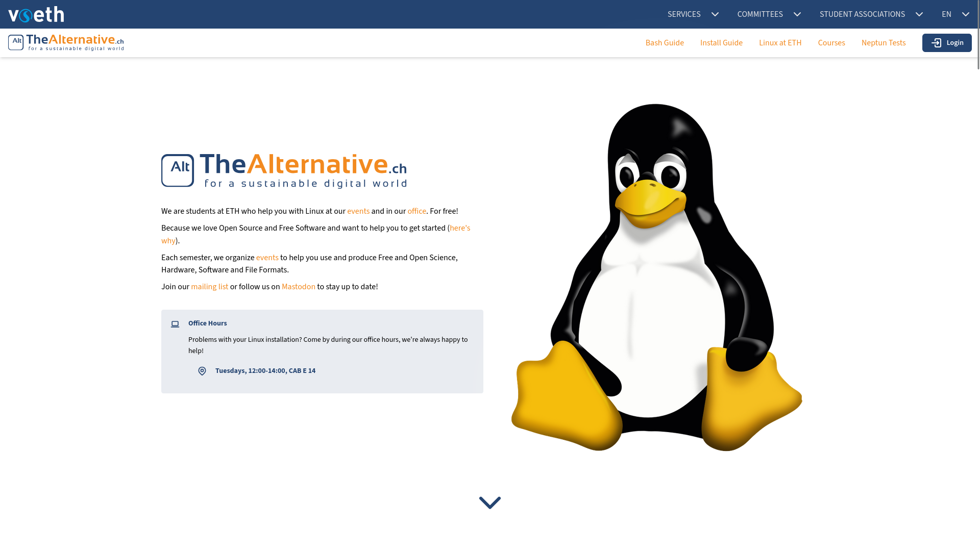Follow the Mastodon link
The width and height of the screenshot is (980, 551).
[x=298, y=287]
